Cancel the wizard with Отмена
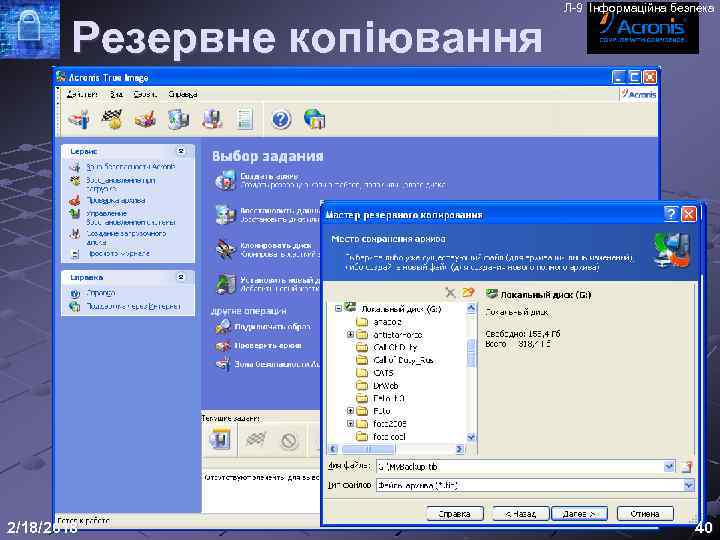720x540 pixels. click(x=645, y=513)
